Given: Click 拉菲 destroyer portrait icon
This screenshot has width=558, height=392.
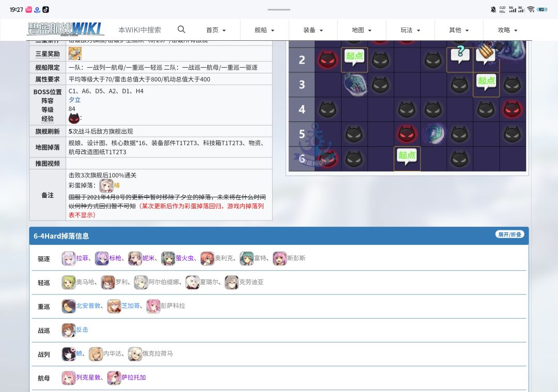Looking at the screenshot, I should tap(68, 259).
